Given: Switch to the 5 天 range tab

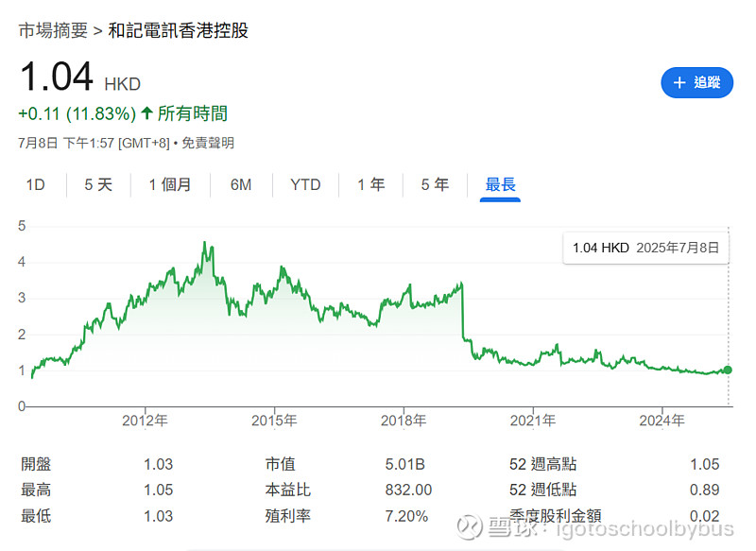Looking at the screenshot, I should click(x=98, y=184).
